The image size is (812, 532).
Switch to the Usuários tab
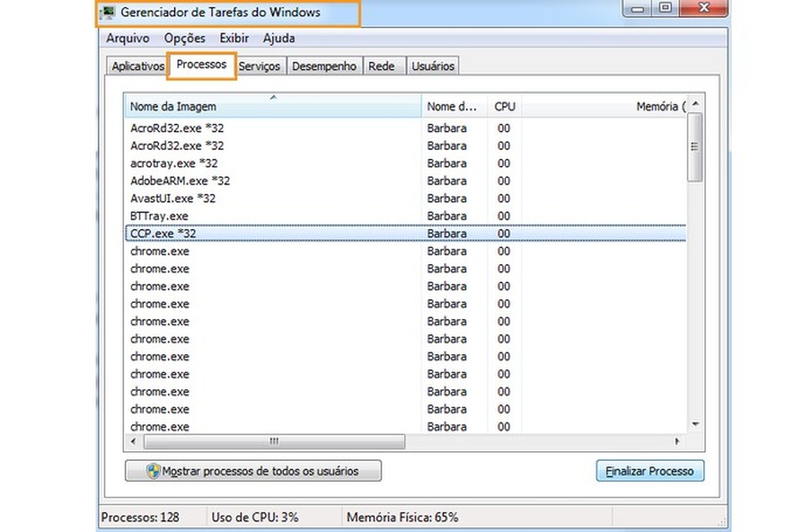(x=432, y=66)
